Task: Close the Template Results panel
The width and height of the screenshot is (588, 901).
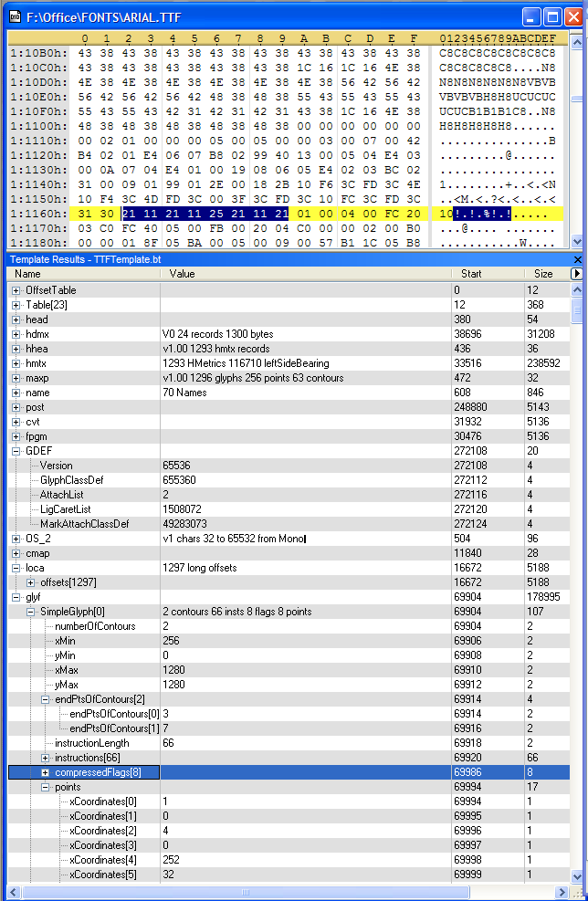Action: (578, 260)
